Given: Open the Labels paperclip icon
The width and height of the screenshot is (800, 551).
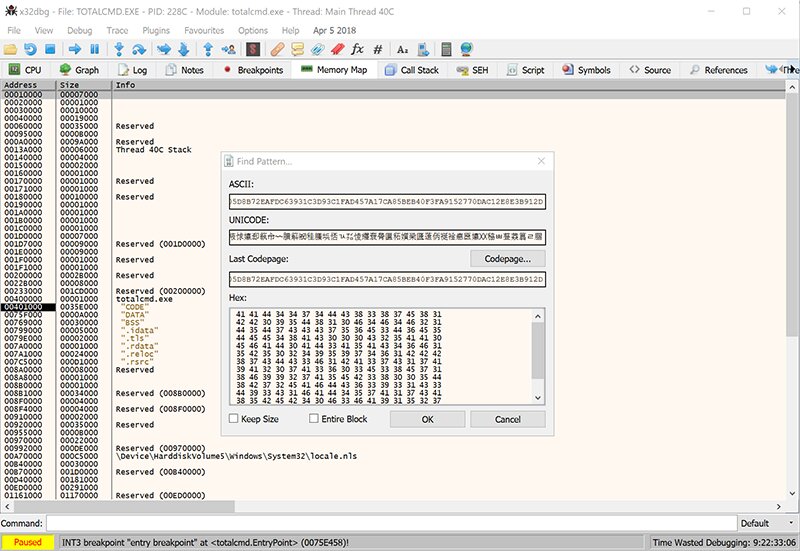Looking at the screenshot, I should point(317,49).
